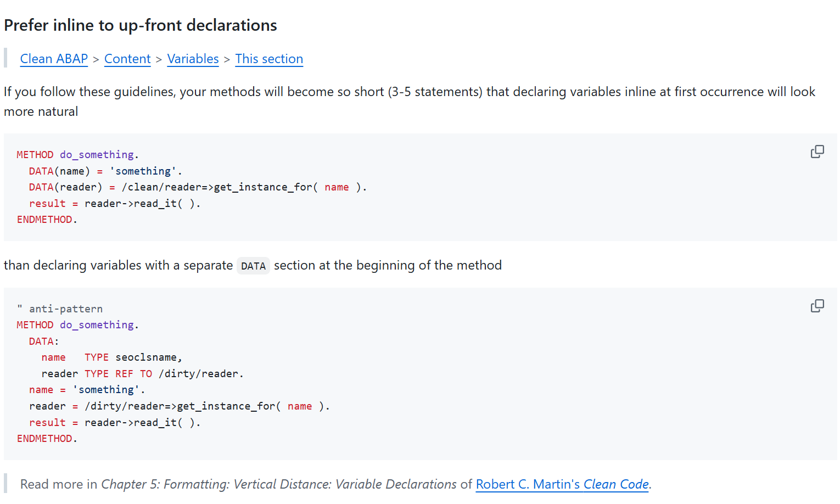Copy the clean inline-declaration code block
The height and width of the screenshot is (504, 840).
(x=817, y=152)
